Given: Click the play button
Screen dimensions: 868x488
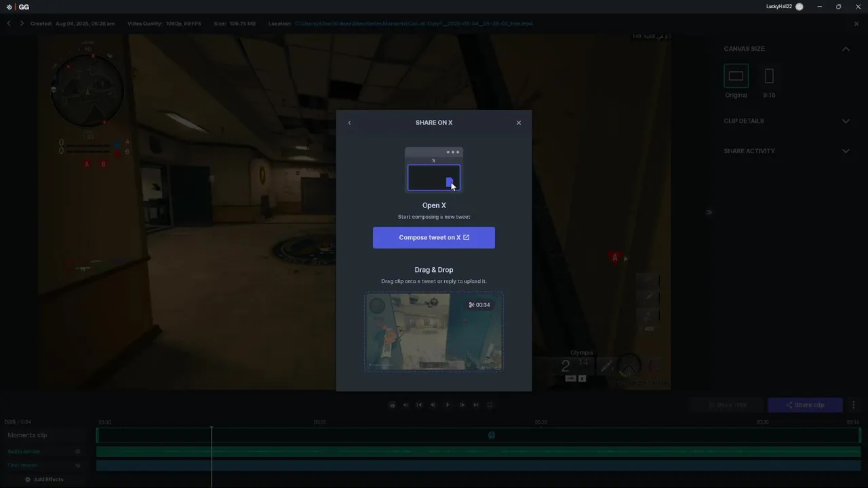Looking at the screenshot, I should [x=448, y=405].
